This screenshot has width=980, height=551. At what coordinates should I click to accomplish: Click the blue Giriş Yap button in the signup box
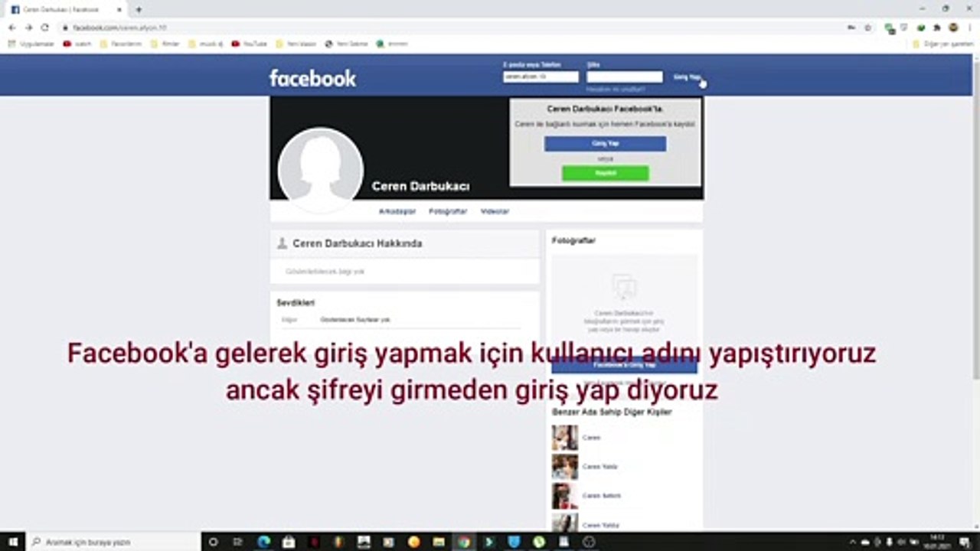tap(605, 144)
